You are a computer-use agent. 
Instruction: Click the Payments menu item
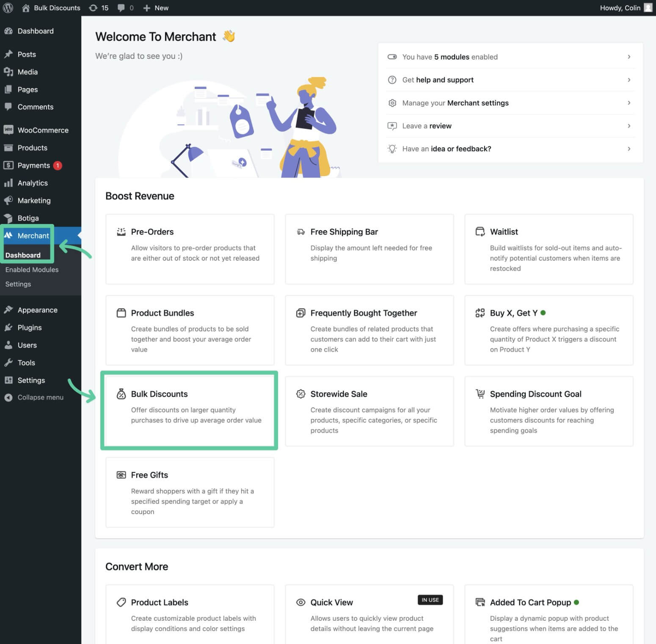pyautogui.click(x=41, y=166)
